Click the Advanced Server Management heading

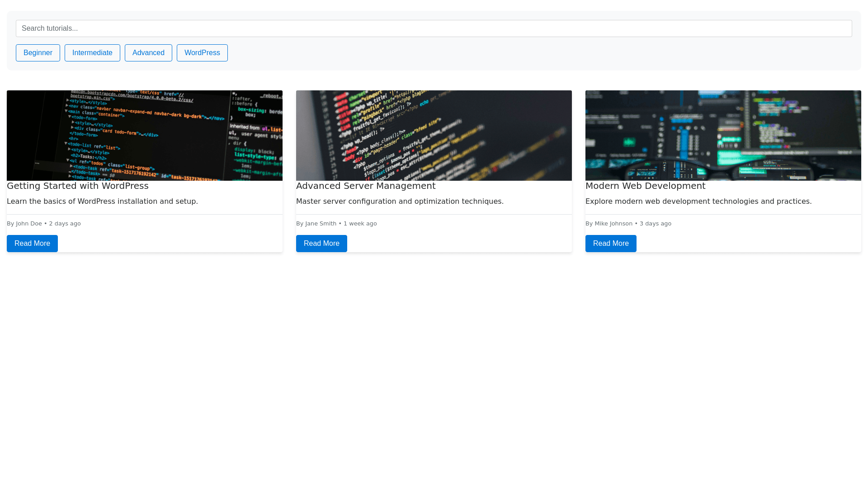[x=366, y=186]
